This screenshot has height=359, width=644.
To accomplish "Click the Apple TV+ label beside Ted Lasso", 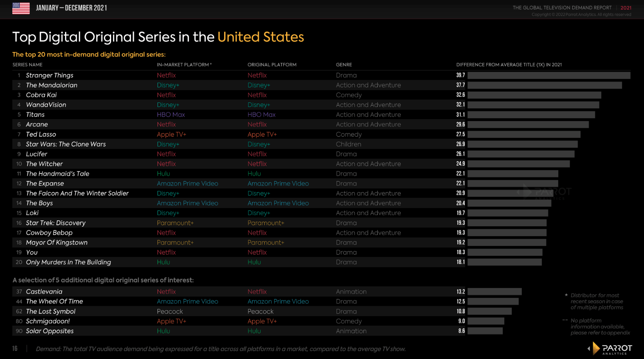I will (x=171, y=134).
